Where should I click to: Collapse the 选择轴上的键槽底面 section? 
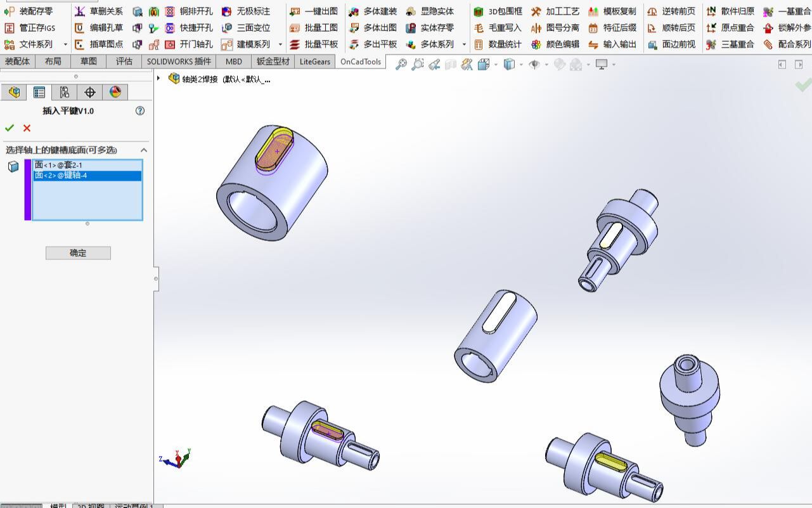(x=144, y=150)
